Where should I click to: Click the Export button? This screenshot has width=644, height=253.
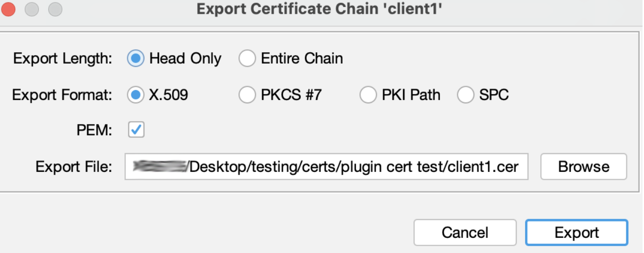(577, 232)
